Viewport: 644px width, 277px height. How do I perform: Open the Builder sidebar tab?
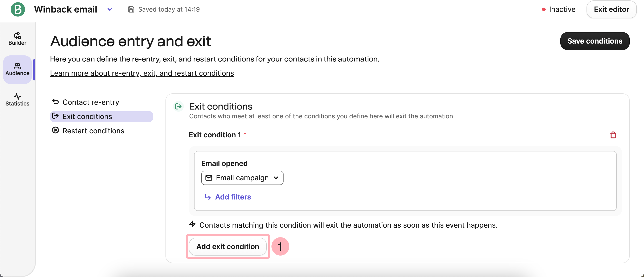[17, 39]
